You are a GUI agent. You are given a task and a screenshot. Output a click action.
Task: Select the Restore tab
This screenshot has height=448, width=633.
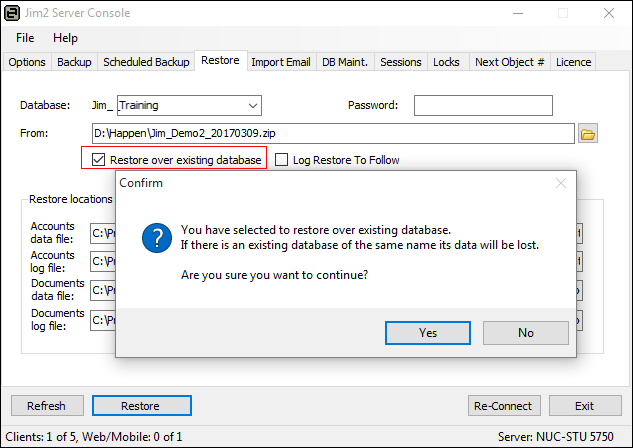tap(220, 61)
